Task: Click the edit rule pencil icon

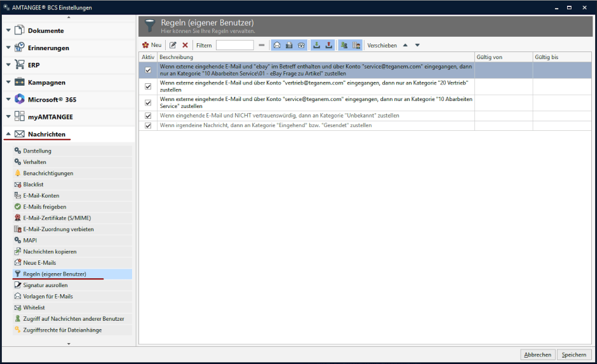Action: click(173, 45)
